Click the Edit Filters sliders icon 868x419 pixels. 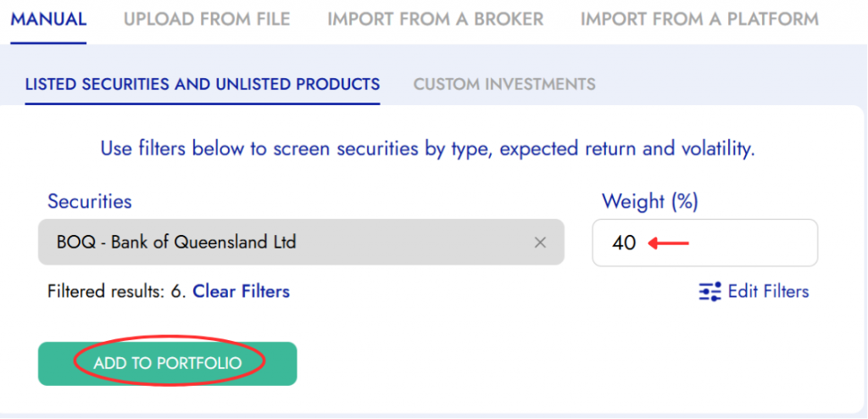tap(709, 292)
